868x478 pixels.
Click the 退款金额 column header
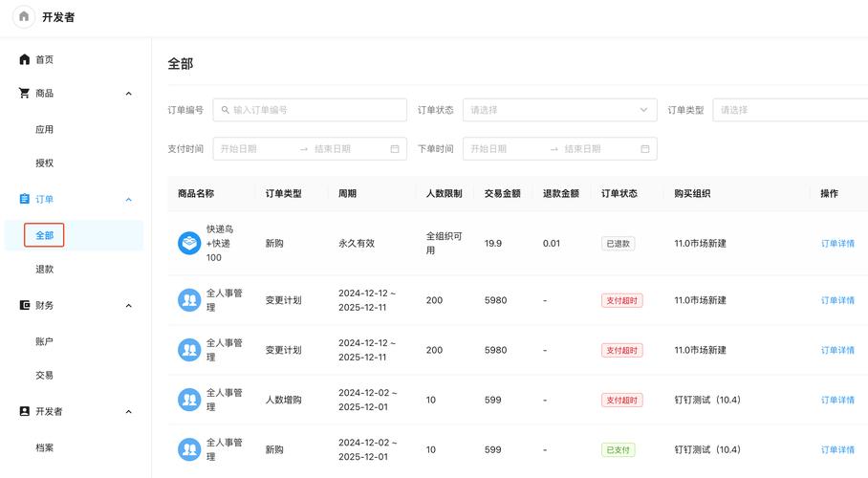pos(561,193)
